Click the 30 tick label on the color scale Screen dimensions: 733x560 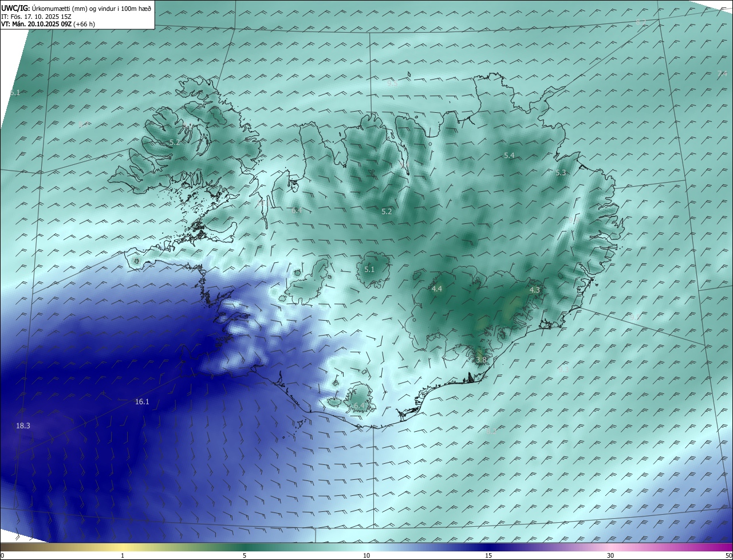click(610, 556)
